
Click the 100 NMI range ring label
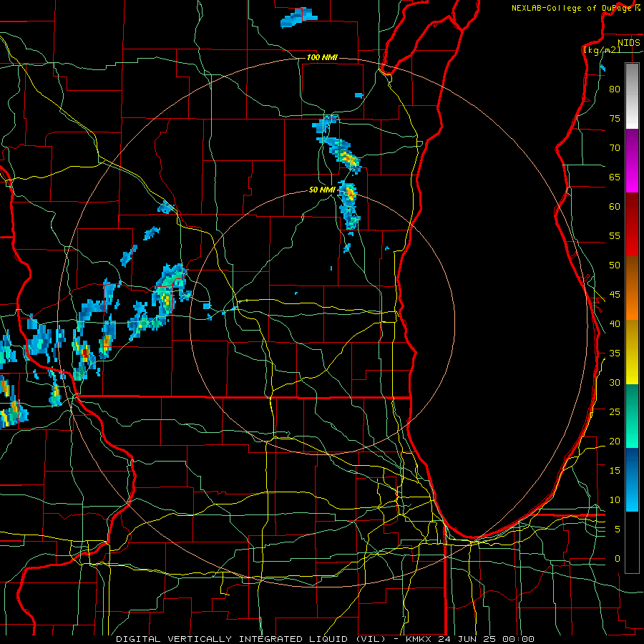point(322,57)
